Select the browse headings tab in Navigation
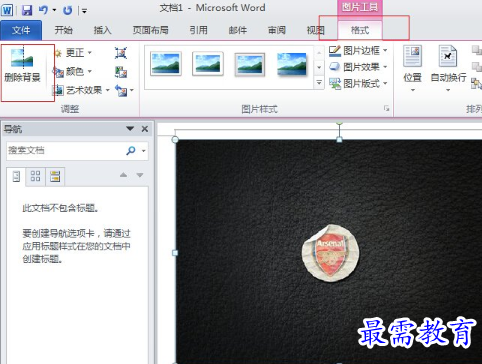This screenshot has height=364, width=482. point(16,176)
